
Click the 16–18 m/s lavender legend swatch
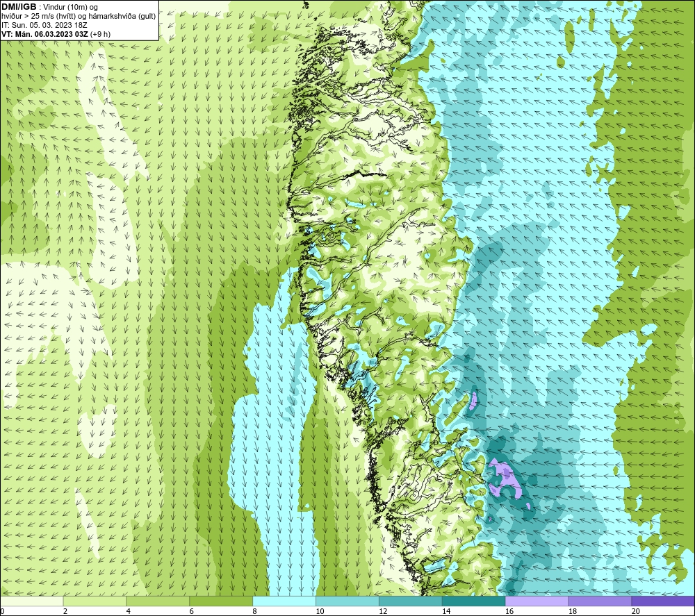pyautogui.click(x=537, y=601)
